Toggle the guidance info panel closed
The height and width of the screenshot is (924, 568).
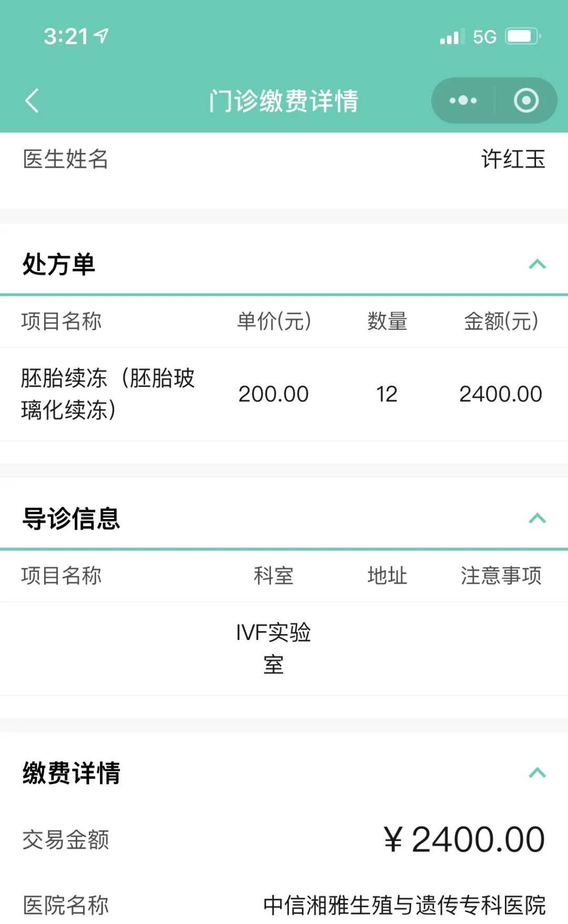pyautogui.click(x=536, y=519)
